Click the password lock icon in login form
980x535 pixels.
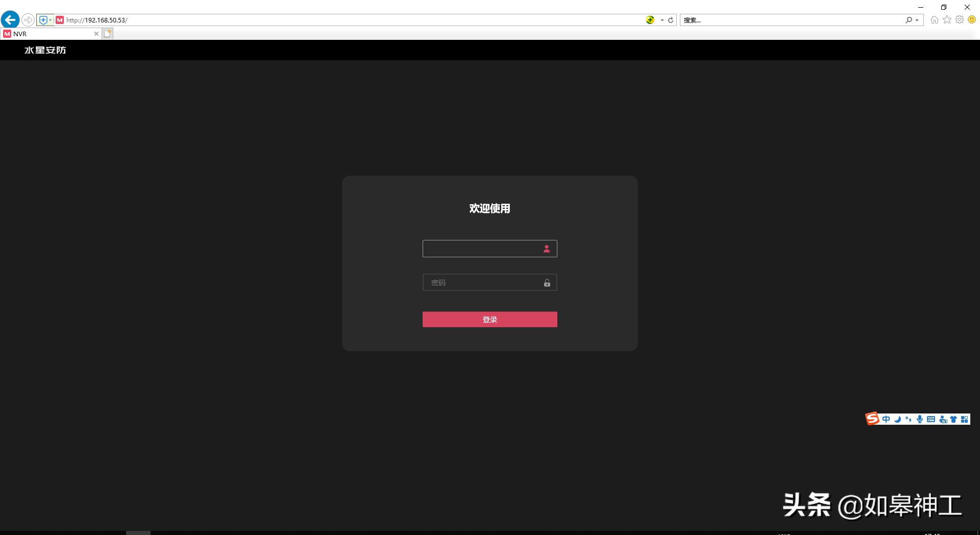coord(547,282)
